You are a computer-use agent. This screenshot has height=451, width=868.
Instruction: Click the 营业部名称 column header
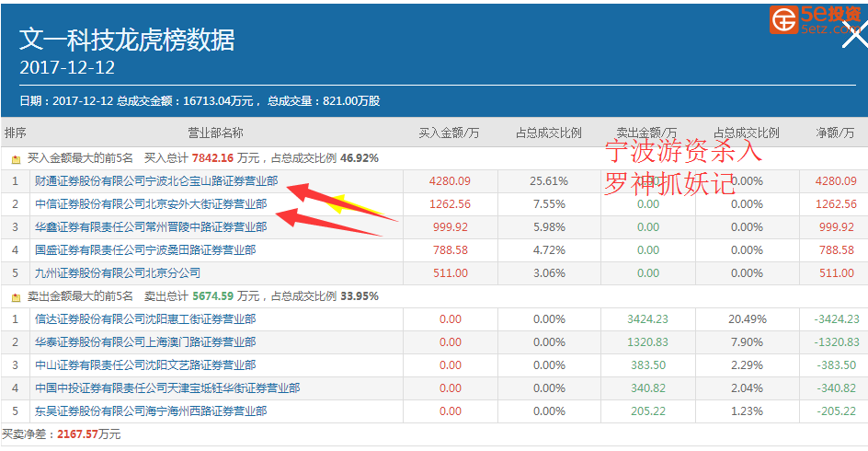coord(215,133)
